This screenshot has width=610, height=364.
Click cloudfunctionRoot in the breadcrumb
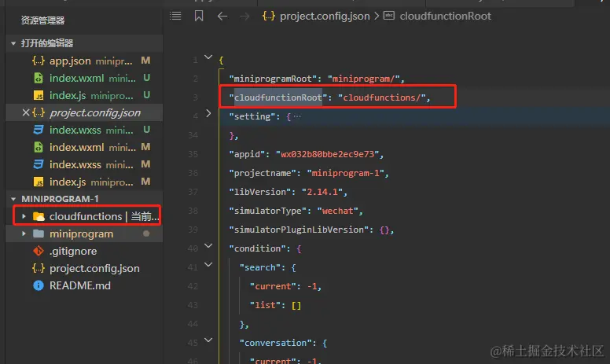click(445, 16)
